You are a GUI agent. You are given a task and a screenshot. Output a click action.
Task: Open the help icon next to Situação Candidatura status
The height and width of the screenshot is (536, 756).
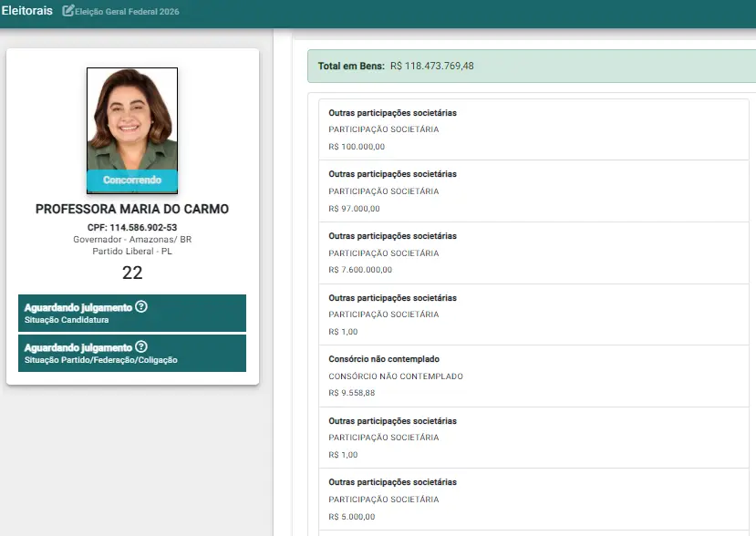[x=141, y=306]
